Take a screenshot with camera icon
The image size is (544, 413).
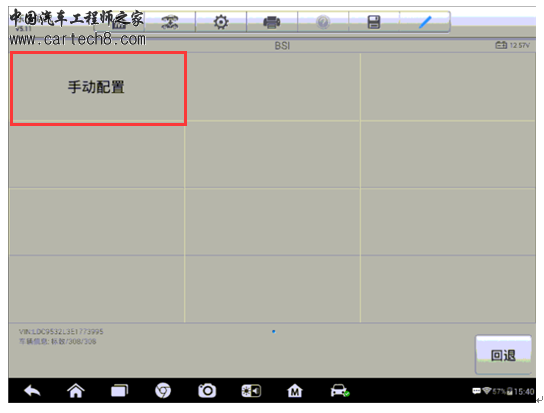[x=207, y=391]
